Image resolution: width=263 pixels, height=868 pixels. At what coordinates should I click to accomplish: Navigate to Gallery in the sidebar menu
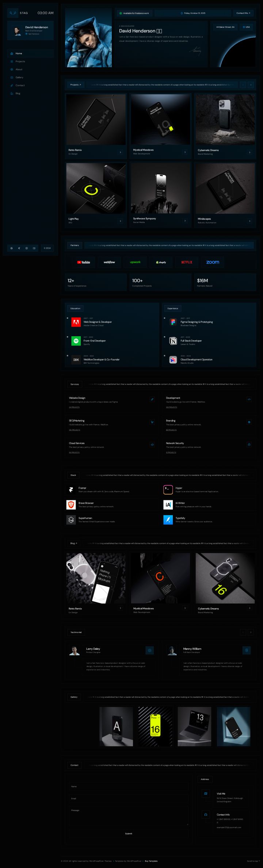click(x=19, y=77)
